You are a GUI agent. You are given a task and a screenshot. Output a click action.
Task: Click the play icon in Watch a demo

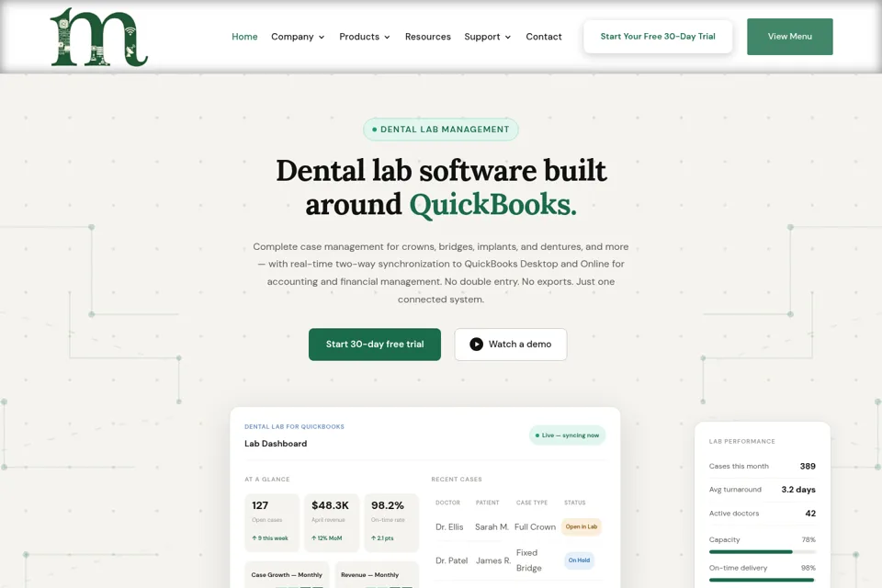click(477, 345)
